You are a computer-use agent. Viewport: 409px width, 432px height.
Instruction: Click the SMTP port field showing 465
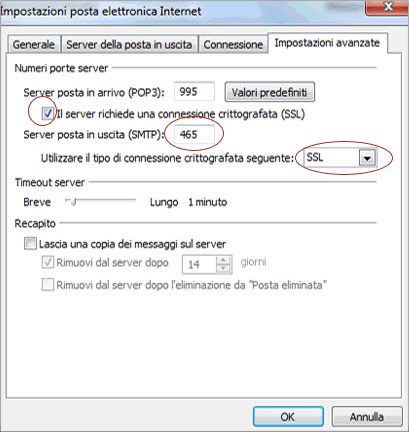click(x=194, y=134)
